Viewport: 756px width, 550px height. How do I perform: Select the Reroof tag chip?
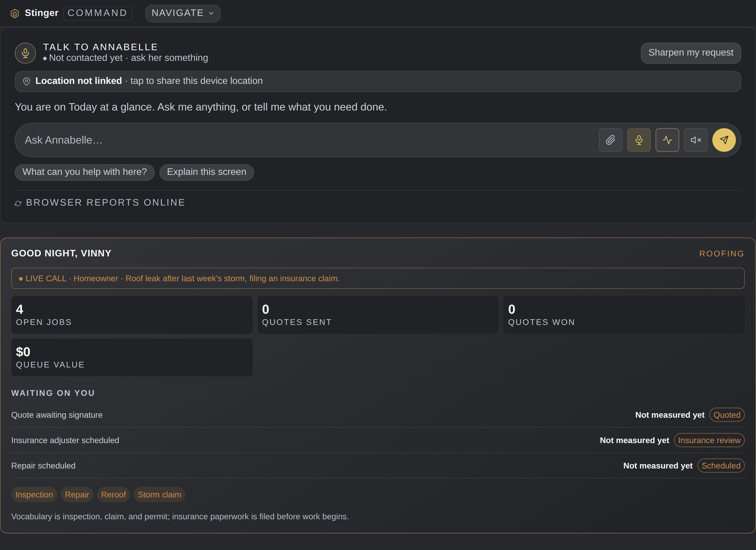tap(113, 495)
